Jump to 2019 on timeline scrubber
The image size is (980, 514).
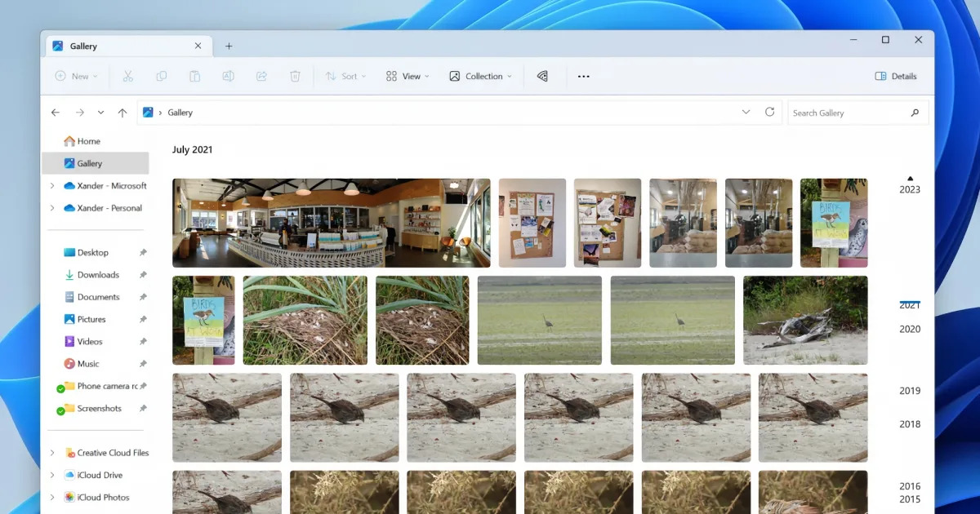[910, 391]
